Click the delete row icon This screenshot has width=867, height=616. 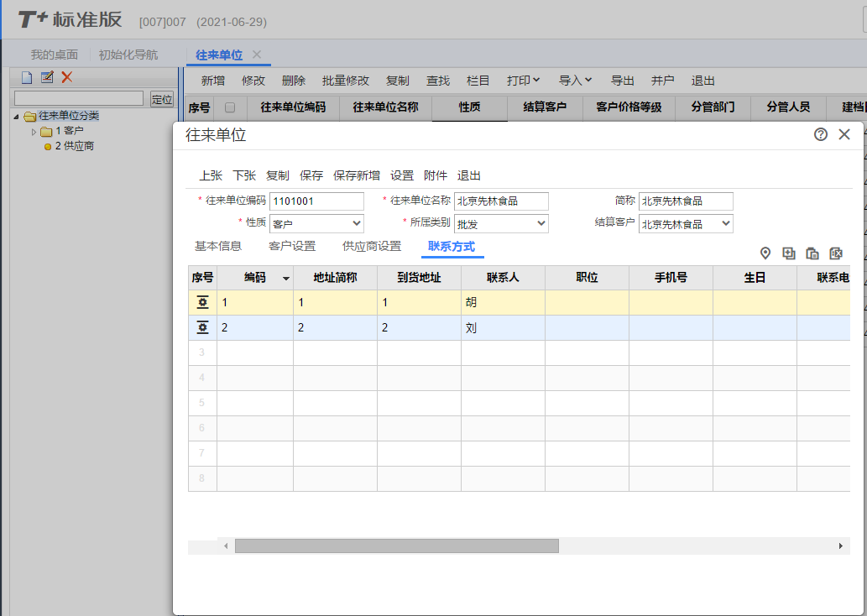(835, 253)
